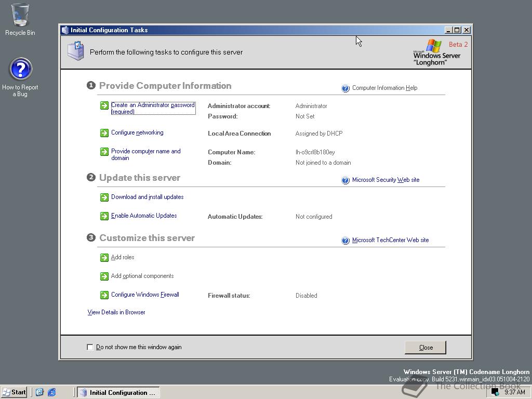Open Microsoft TechCenter Web site link
Viewport: 532px width, 399px height.
pos(391,240)
